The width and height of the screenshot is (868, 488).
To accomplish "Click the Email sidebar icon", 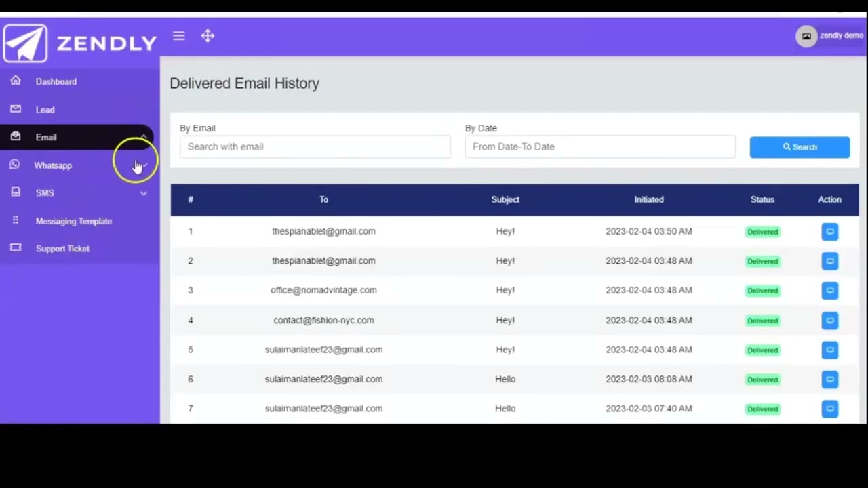I will 16,136.
